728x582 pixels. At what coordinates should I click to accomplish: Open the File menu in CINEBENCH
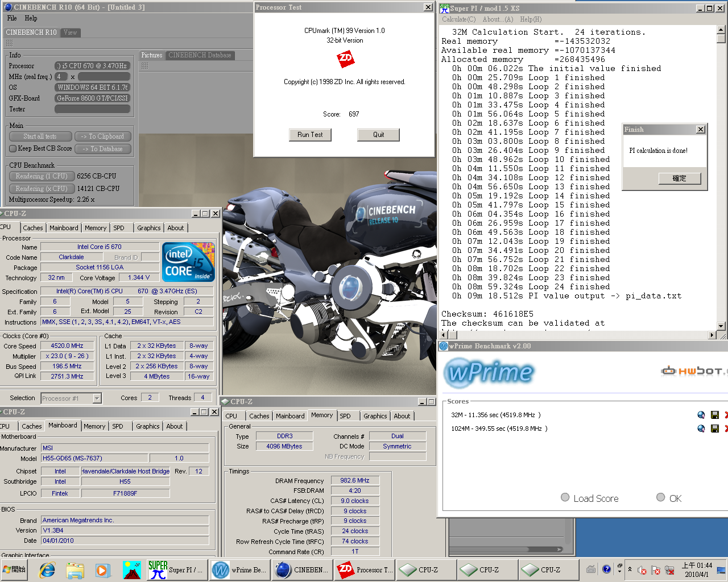click(12, 18)
